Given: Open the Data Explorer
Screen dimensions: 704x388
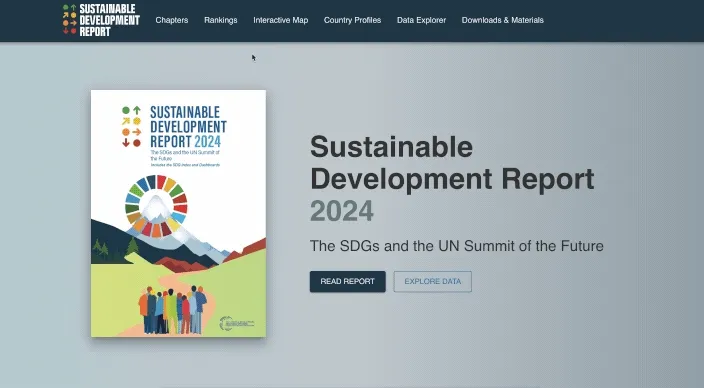Looking at the screenshot, I should [x=422, y=20].
